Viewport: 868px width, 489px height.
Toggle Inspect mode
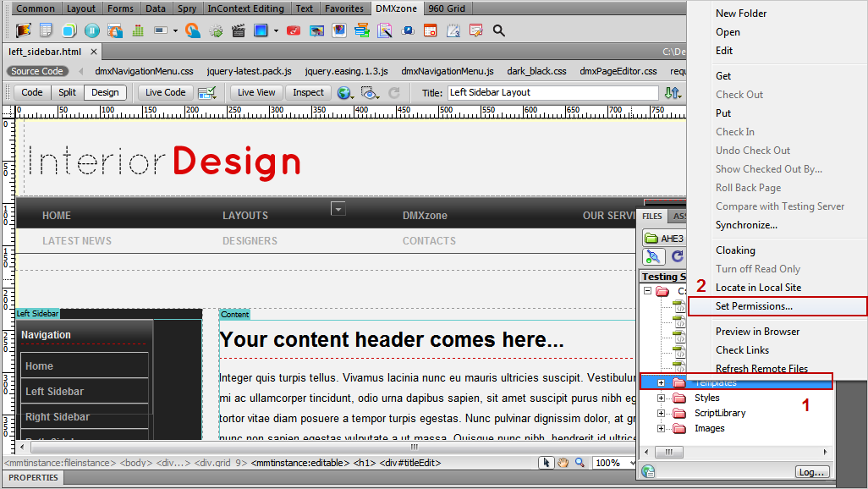tap(308, 92)
